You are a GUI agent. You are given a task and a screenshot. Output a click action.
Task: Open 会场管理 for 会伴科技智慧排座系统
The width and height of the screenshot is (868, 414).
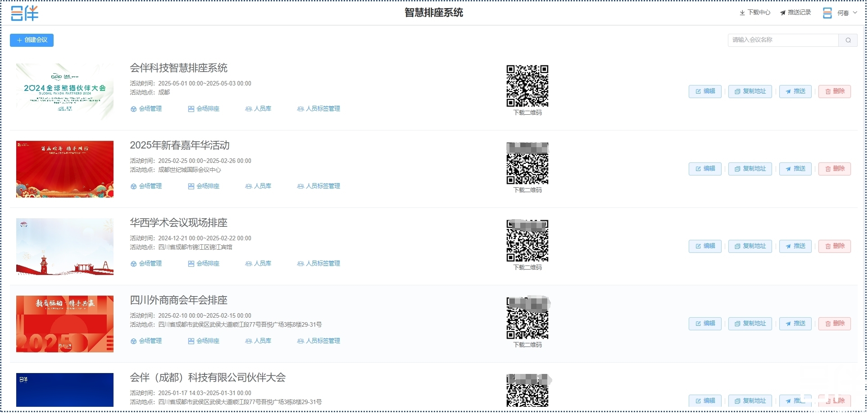(x=146, y=108)
